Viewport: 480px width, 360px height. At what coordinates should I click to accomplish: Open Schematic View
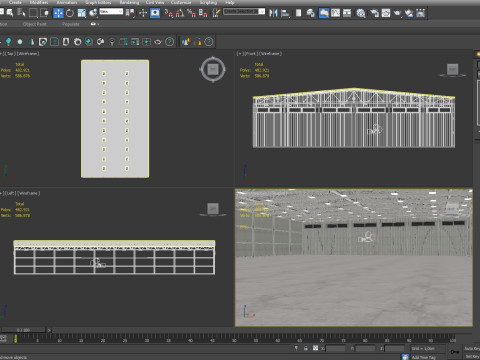click(347, 13)
